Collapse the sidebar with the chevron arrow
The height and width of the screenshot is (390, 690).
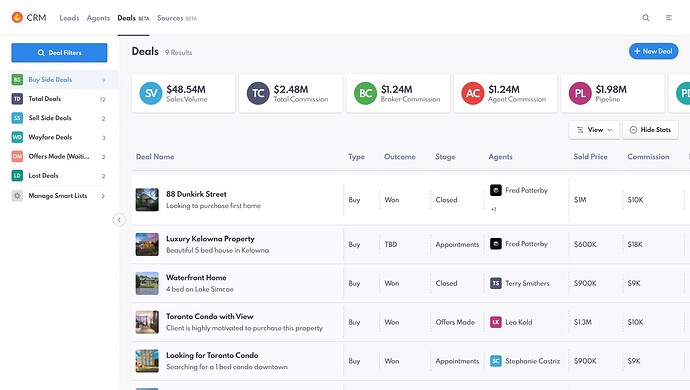(119, 220)
